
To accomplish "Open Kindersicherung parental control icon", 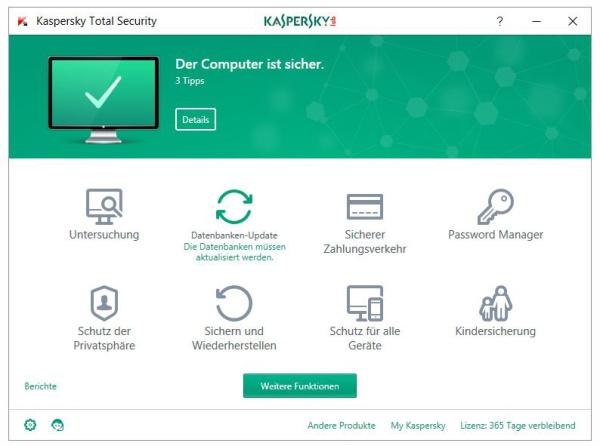I will click(496, 303).
